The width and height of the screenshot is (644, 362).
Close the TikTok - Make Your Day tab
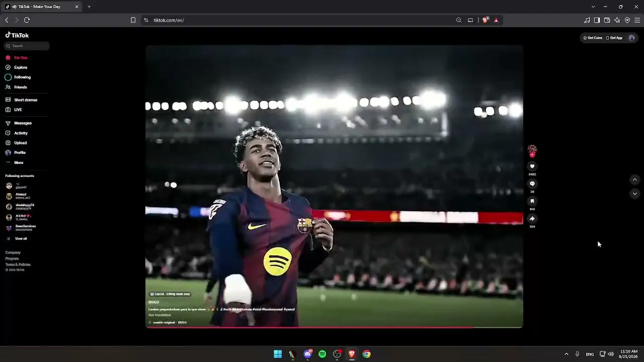[76, 7]
